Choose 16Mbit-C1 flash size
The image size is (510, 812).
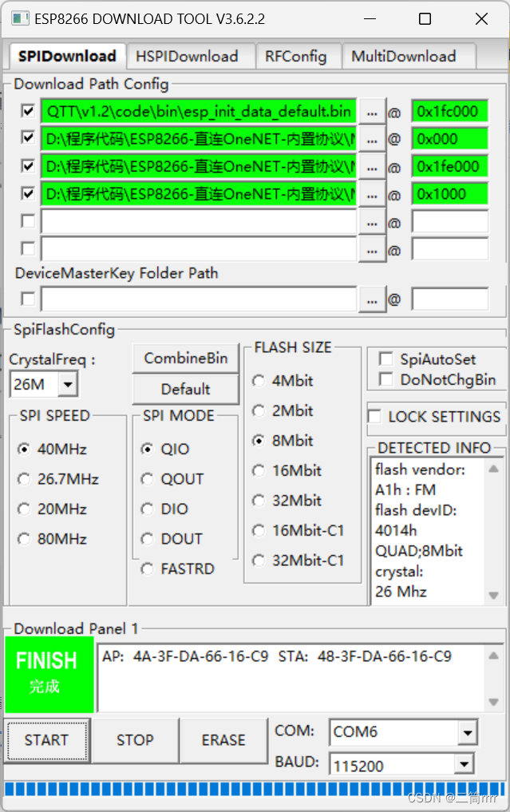coord(259,531)
